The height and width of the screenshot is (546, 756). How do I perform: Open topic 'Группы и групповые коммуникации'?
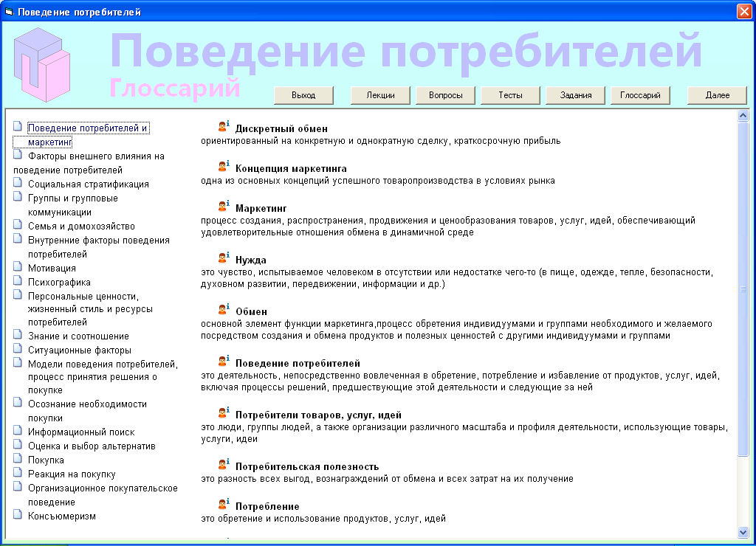pyautogui.click(x=73, y=205)
